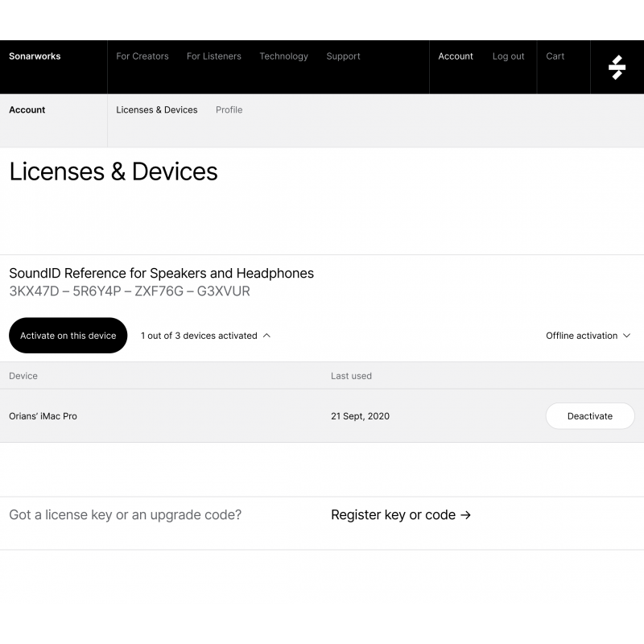Open the Support page
The height and width of the screenshot is (644, 644).
343,56
